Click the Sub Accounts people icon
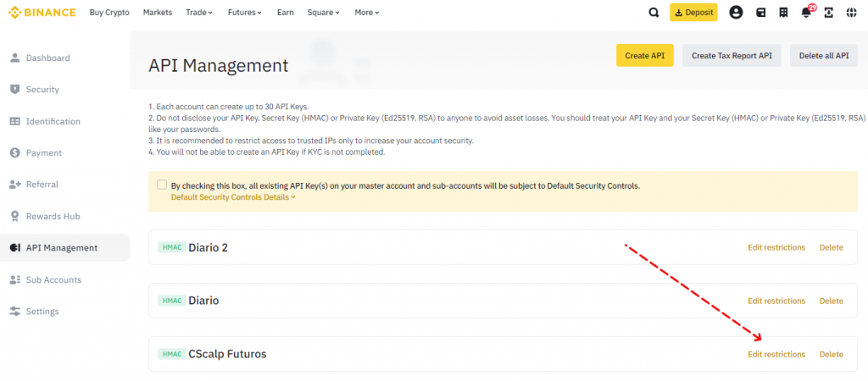This screenshot has width=868, height=381. click(x=15, y=279)
